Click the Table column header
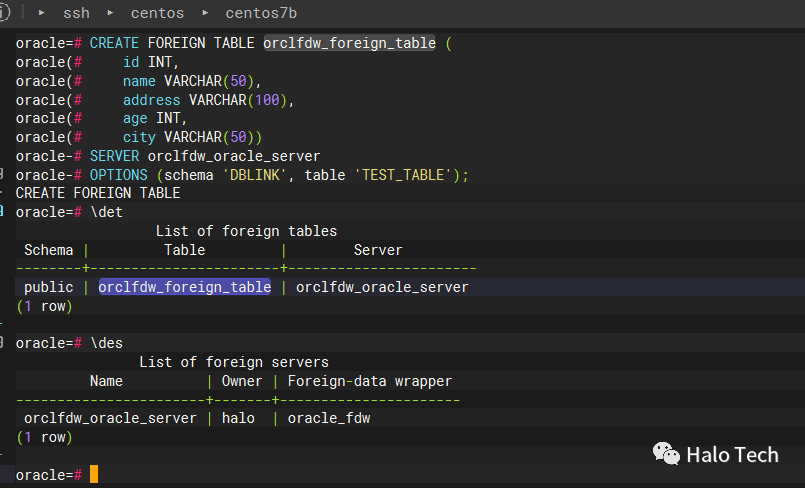 (x=185, y=250)
